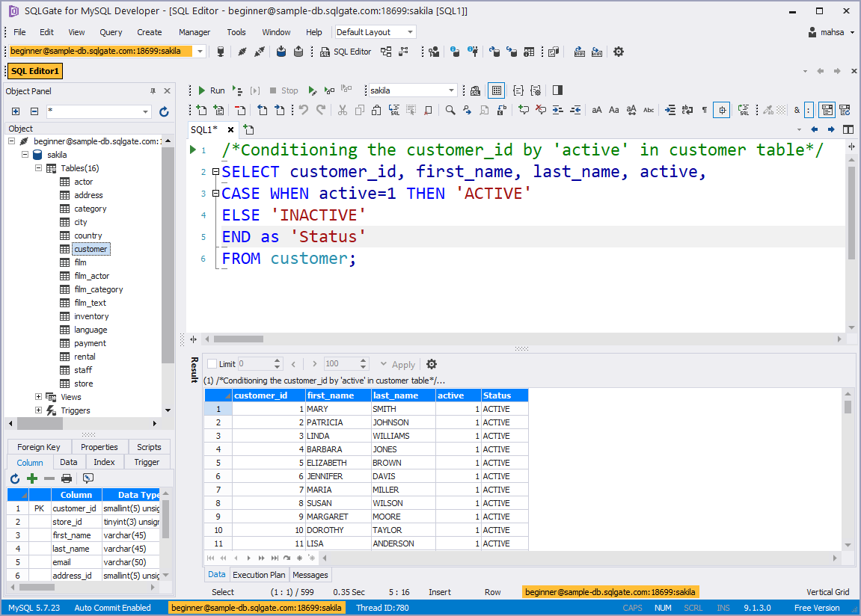Open the Object Panel filter dropdown

[146, 112]
